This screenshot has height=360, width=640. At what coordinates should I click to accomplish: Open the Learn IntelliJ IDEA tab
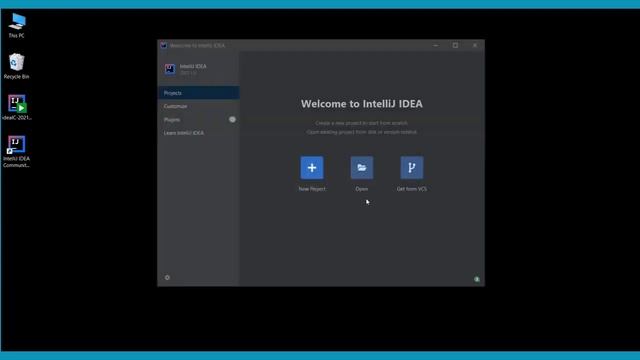coord(198,133)
